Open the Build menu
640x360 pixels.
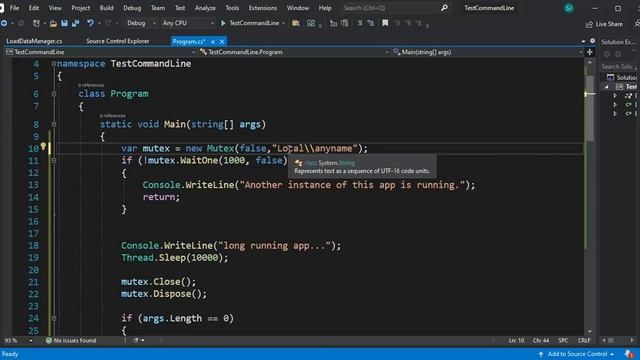coord(107,8)
